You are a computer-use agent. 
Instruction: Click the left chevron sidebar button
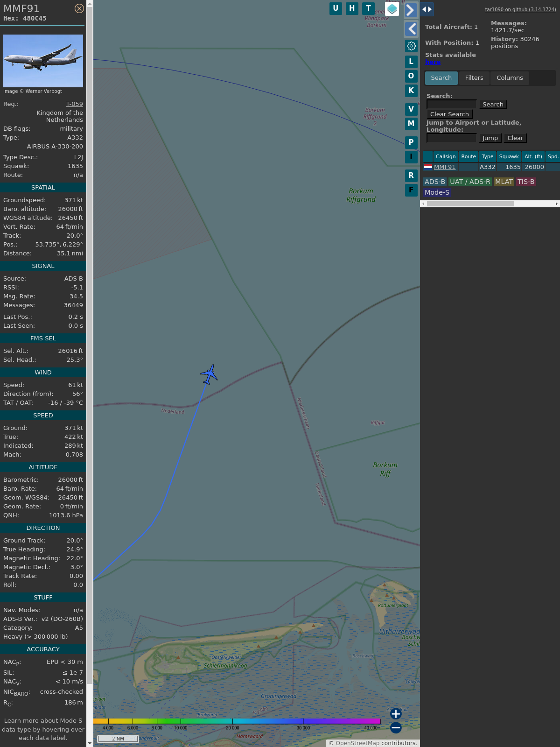pos(411,29)
